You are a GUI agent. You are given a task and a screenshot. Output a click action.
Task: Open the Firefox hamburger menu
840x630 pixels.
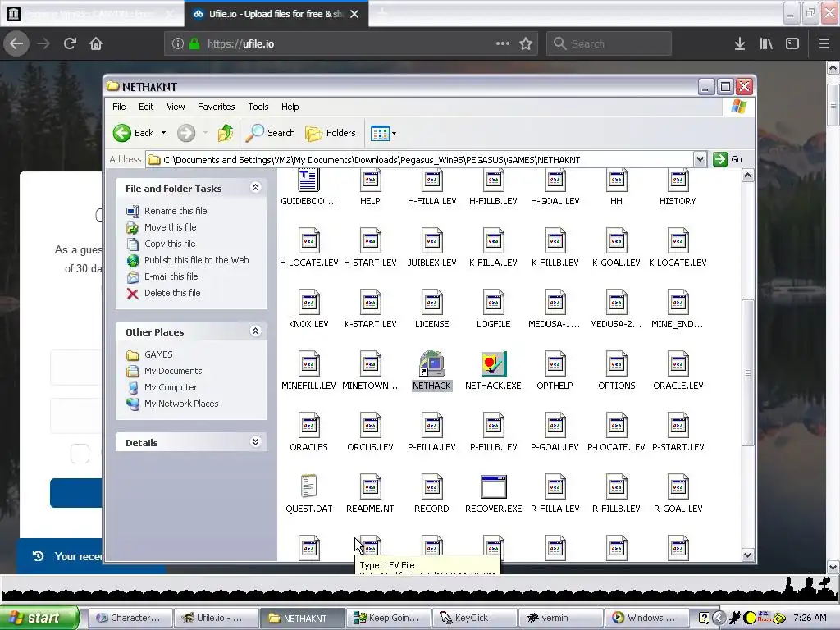coord(824,44)
